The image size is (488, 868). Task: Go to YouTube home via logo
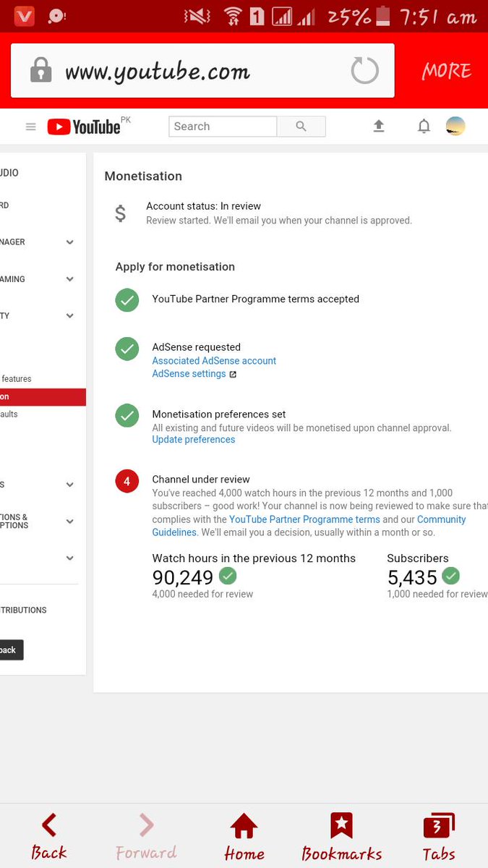pos(84,127)
